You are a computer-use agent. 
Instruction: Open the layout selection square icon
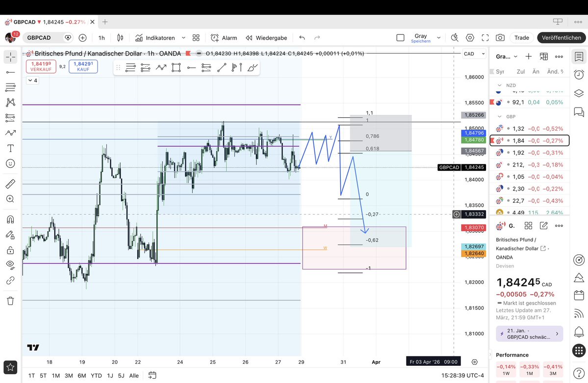tap(400, 38)
